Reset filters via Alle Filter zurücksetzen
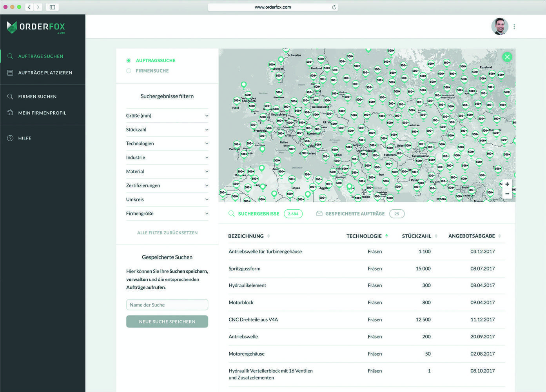 [167, 233]
